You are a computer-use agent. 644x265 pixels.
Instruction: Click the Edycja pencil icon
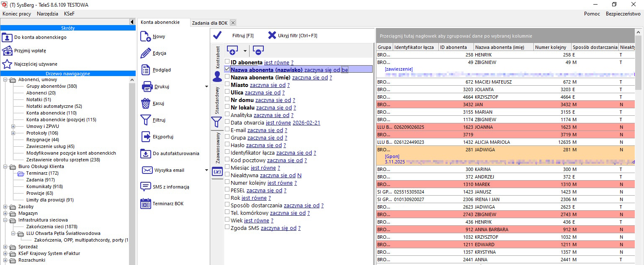point(146,53)
